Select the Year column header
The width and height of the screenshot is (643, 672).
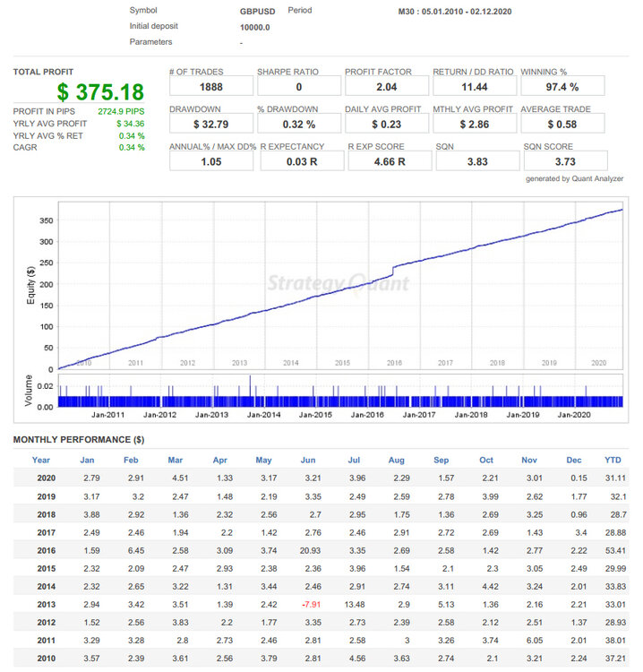[41, 460]
